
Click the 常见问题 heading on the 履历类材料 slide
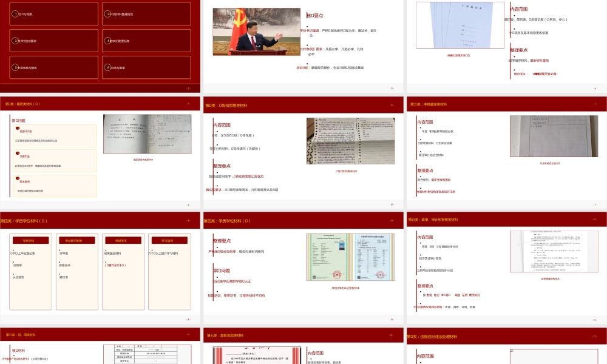(19, 121)
